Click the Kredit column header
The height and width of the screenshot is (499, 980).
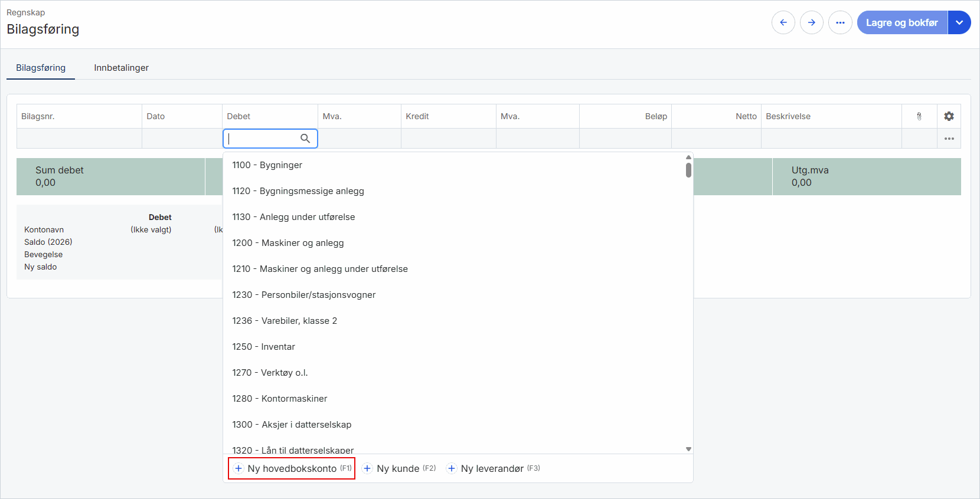pos(449,116)
